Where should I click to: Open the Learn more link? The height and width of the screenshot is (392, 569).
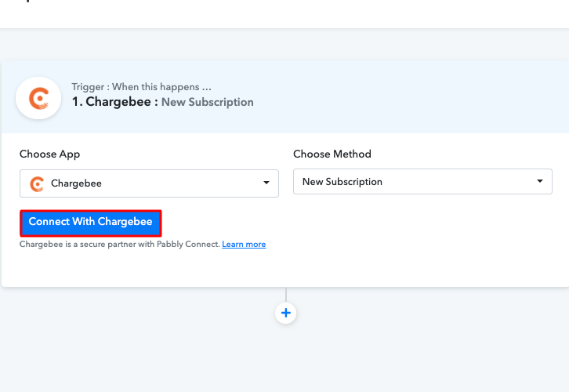pyautogui.click(x=244, y=245)
